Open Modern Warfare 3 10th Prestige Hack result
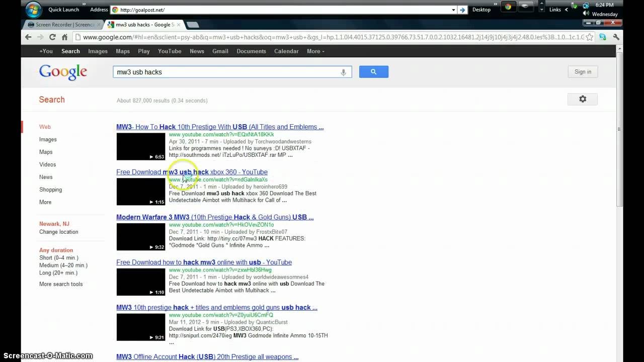 click(215, 217)
